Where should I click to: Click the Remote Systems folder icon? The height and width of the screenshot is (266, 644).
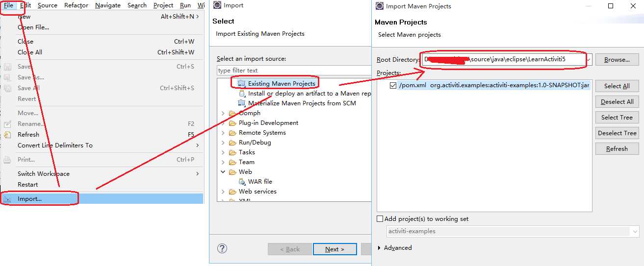232,133
